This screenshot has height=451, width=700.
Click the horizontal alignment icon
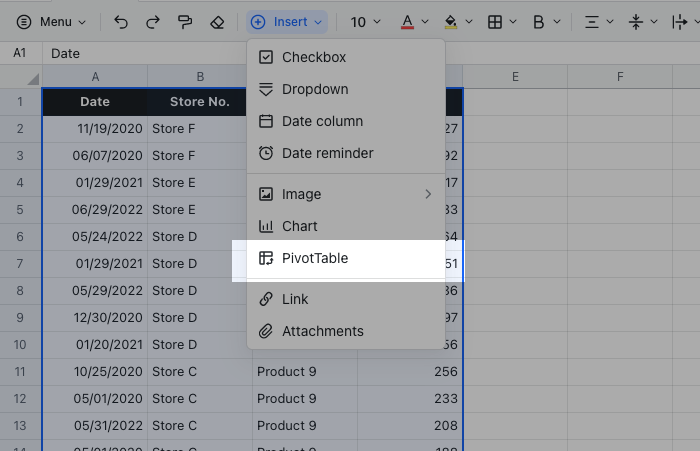point(591,21)
